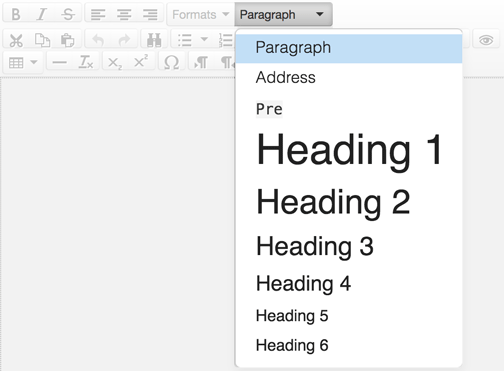504x371 pixels.
Task: Paste from clipboard
Action: pos(68,40)
